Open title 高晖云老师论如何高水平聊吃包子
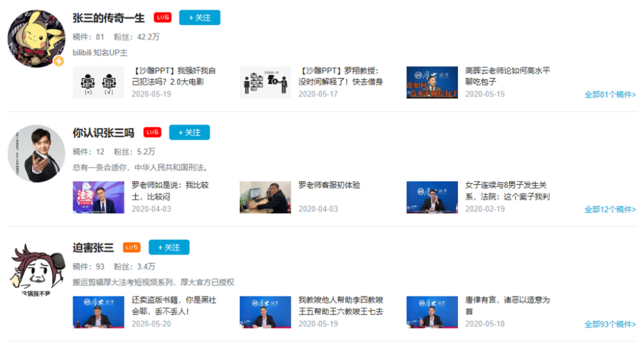The width and height of the screenshot is (644, 344). tap(507, 76)
